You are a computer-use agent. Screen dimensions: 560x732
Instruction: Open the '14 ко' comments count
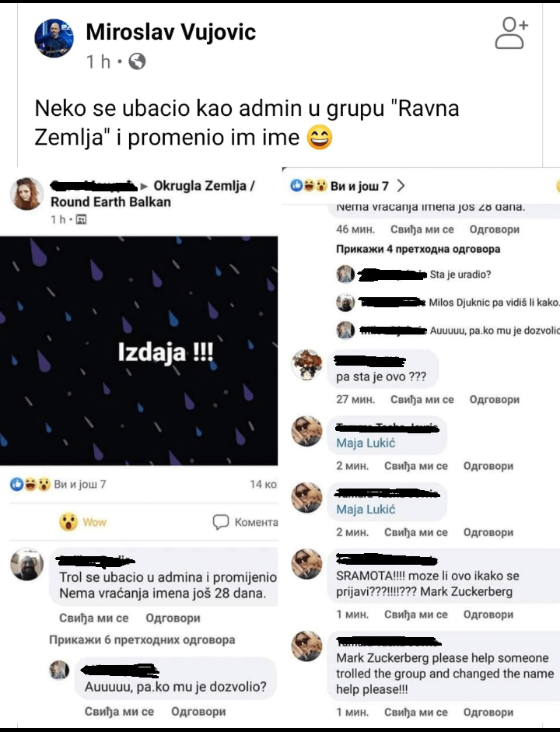(x=263, y=484)
